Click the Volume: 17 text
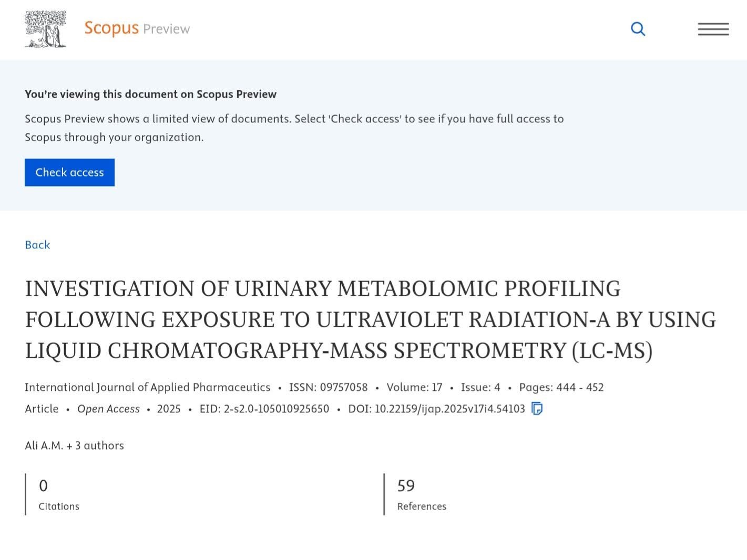The image size is (747, 560). pyautogui.click(x=414, y=387)
